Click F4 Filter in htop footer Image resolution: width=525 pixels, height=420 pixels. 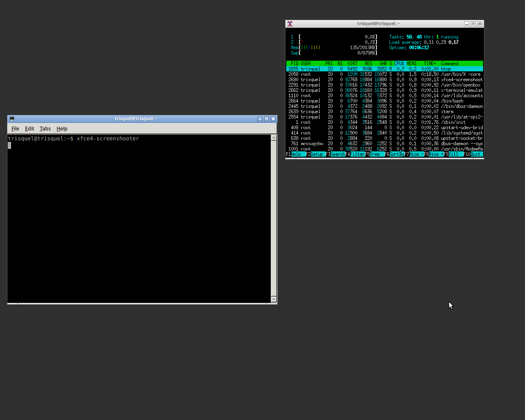coord(355,154)
